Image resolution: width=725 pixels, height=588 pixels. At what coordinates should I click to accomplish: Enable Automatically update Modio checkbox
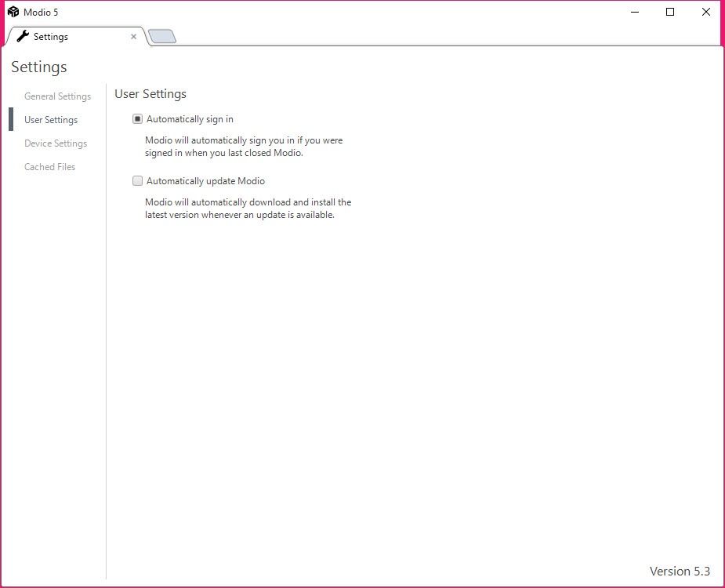[137, 181]
